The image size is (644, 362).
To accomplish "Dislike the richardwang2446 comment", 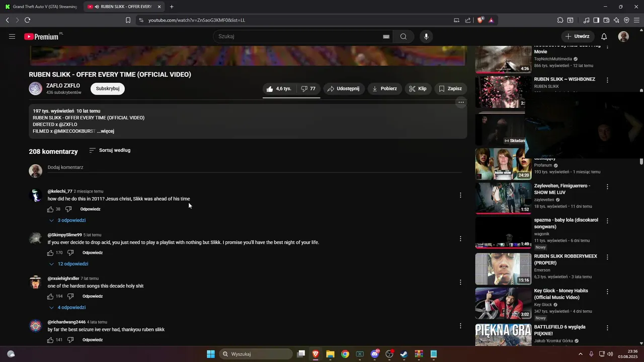I will [71, 340].
